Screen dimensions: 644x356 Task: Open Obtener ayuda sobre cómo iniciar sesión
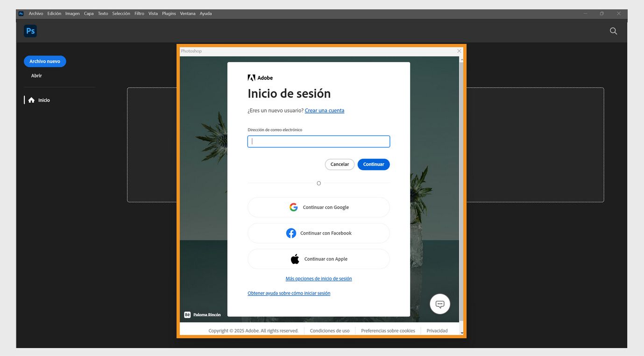(x=289, y=293)
